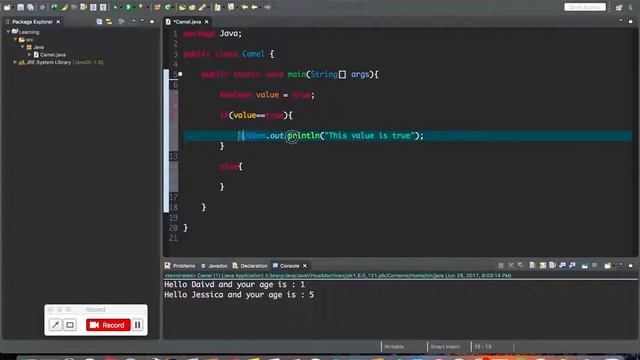Click the Open Type toolbar icon
Image resolution: width=640 pixels, height=360 pixels.
pyautogui.click(x=182, y=7)
